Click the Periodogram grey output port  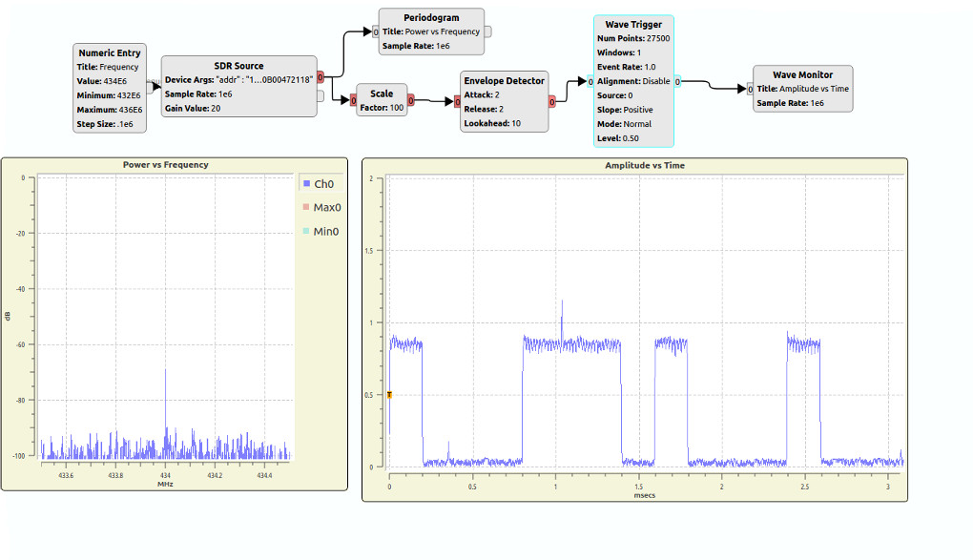point(487,31)
